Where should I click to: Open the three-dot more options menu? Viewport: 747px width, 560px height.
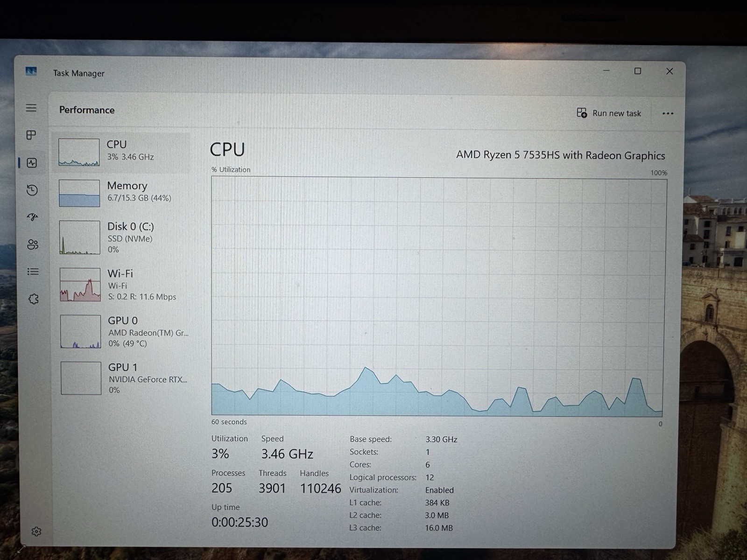[x=668, y=113]
